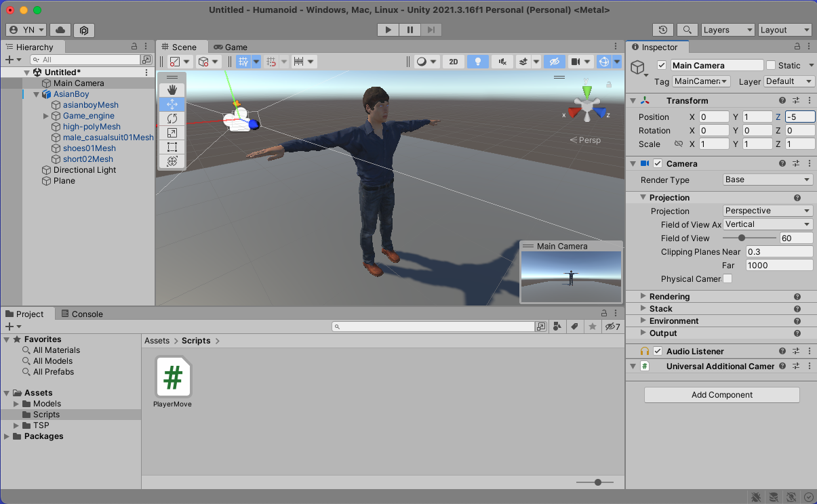Click the Play button
The height and width of the screenshot is (504, 817).
tap(388, 30)
